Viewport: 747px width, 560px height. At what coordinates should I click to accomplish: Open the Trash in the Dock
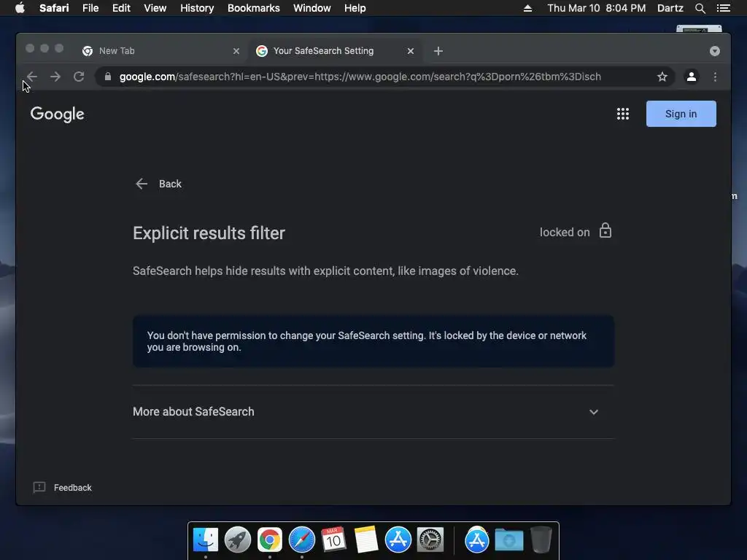[x=541, y=540]
